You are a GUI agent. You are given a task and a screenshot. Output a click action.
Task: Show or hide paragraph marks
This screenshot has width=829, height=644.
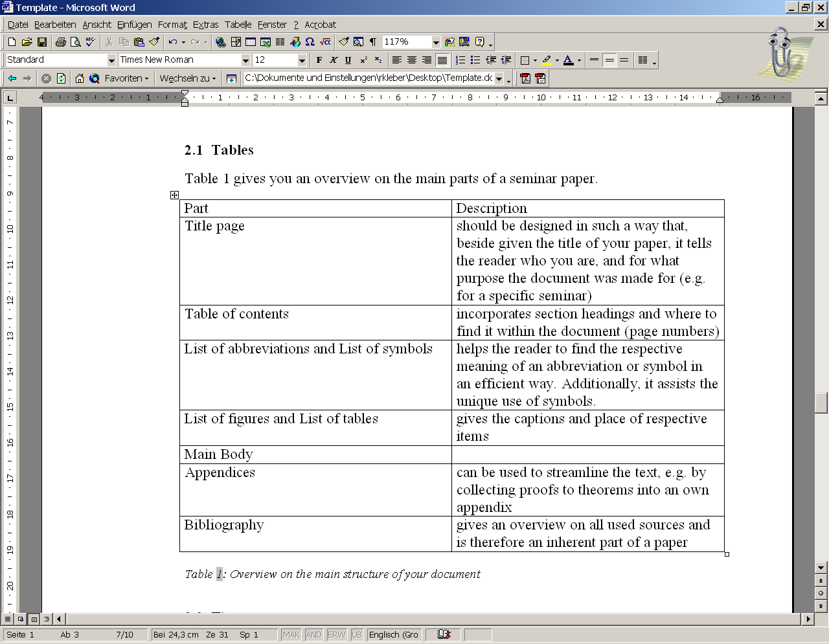click(373, 42)
